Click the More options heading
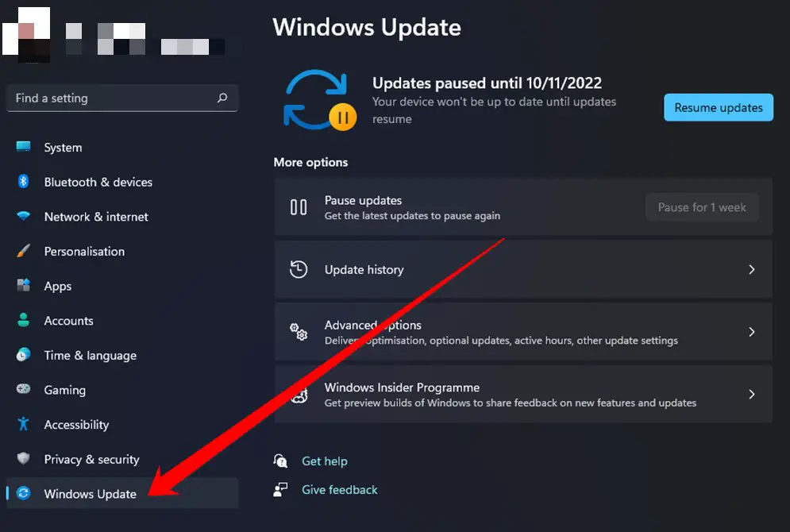This screenshot has width=790, height=532. pos(311,162)
